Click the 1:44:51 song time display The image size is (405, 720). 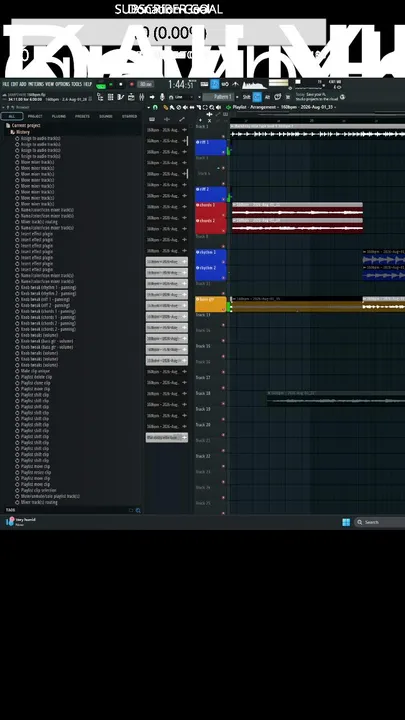(181, 84)
